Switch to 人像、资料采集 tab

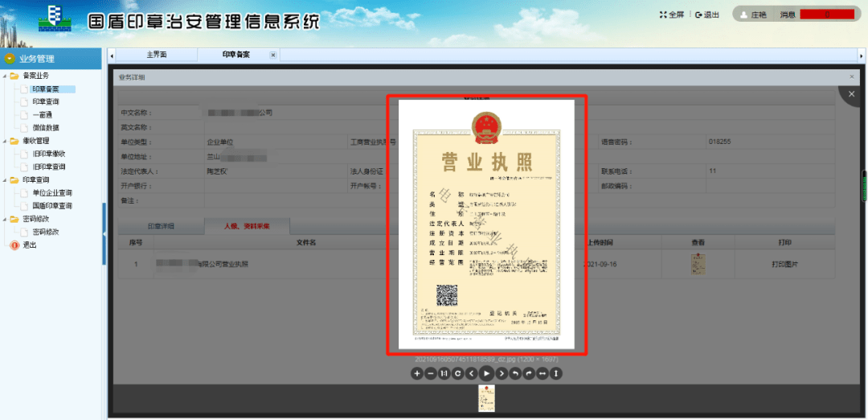click(x=247, y=226)
